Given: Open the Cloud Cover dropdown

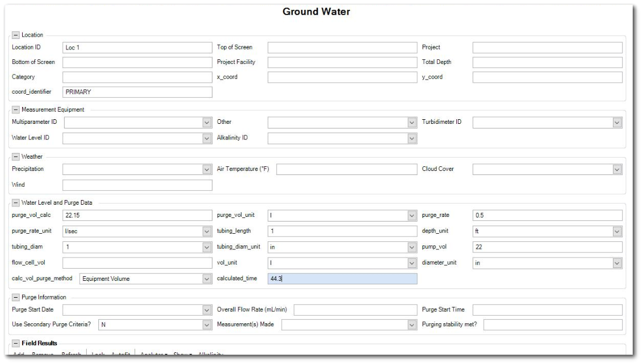Looking at the screenshot, I should point(617,169).
